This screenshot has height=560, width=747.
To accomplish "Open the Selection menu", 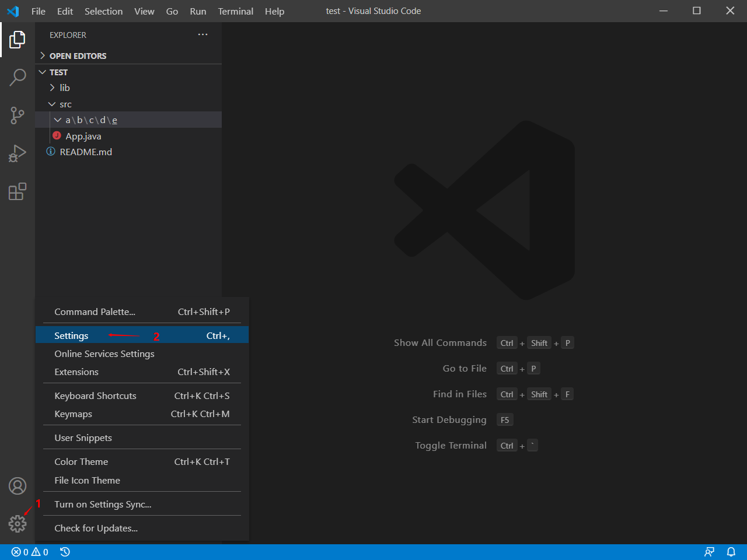I will click(103, 11).
